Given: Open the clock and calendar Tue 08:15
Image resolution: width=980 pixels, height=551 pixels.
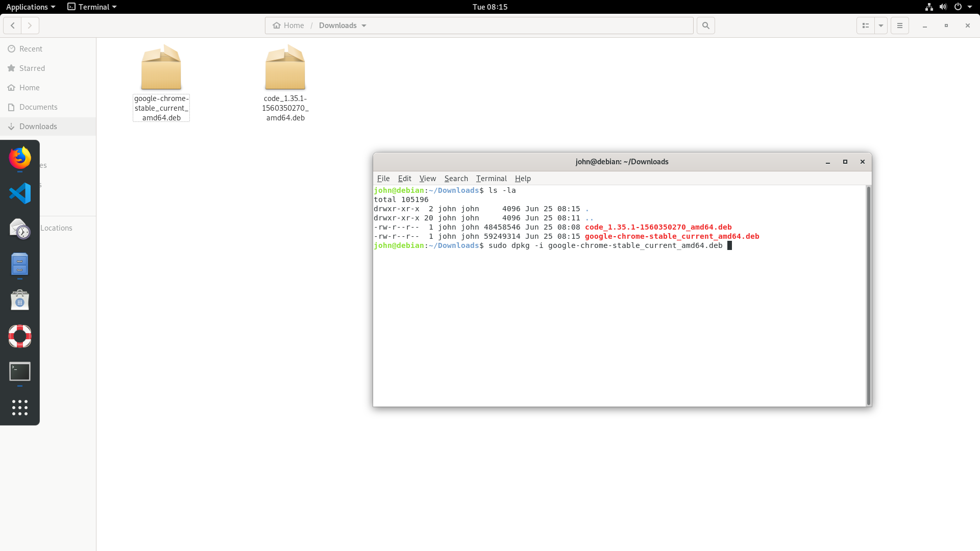Looking at the screenshot, I should 490,7.
